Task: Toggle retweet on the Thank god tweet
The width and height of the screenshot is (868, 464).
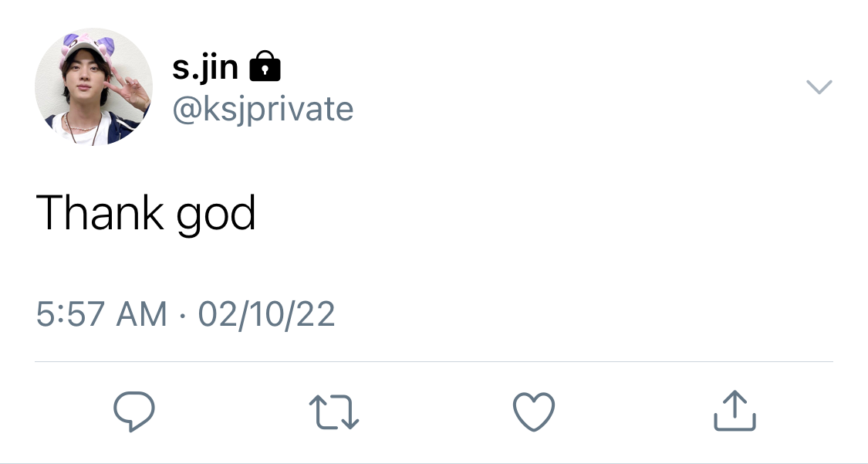Action: pos(334,412)
